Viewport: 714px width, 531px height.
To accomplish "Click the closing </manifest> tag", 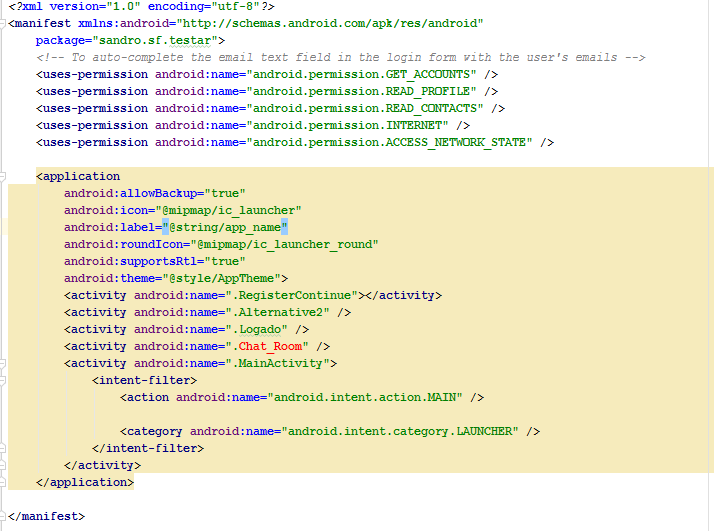I will [x=46, y=516].
